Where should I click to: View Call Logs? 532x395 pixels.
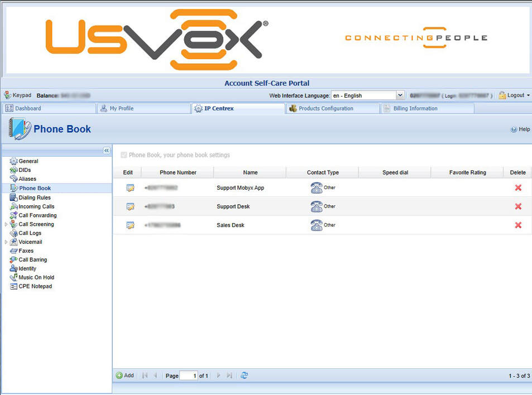(x=30, y=233)
